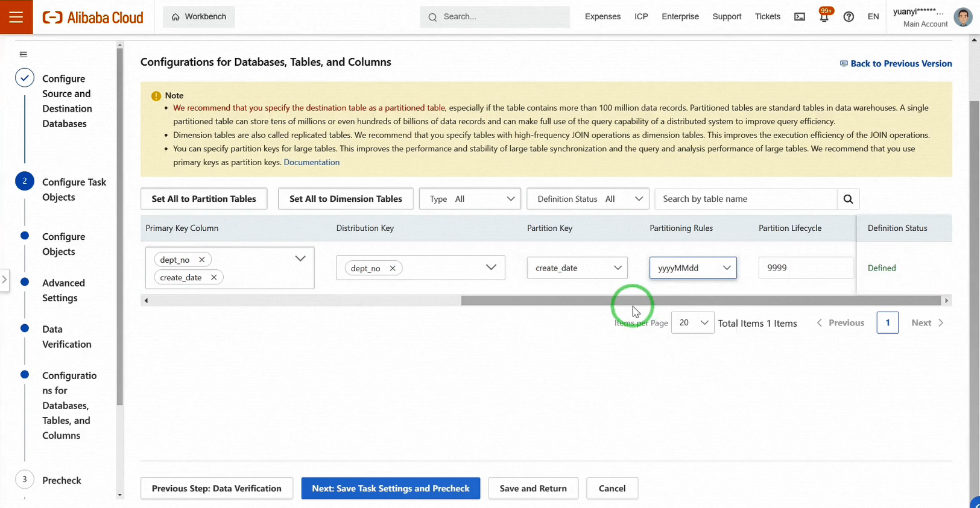980x508 pixels.
Task: Click Previous Step: Data Verification button
Action: [x=217, y=489]
